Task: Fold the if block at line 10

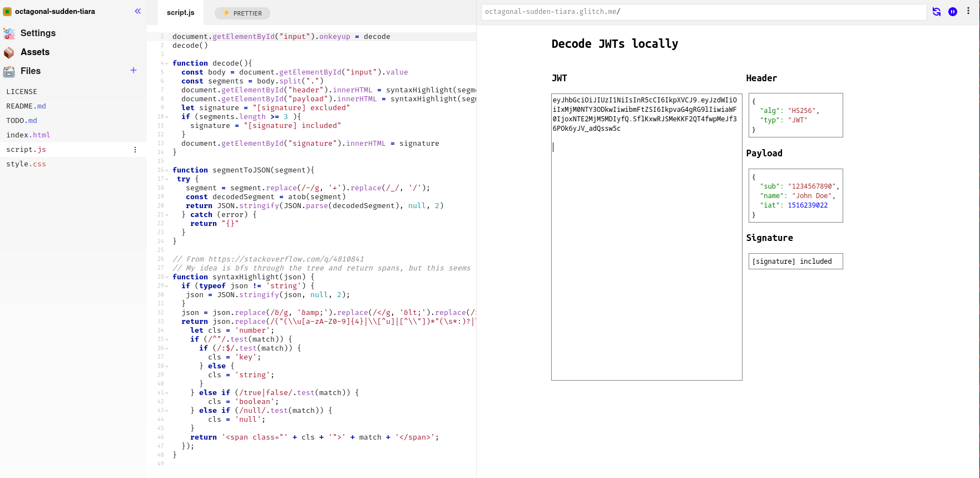Action: tap(167, 117)
